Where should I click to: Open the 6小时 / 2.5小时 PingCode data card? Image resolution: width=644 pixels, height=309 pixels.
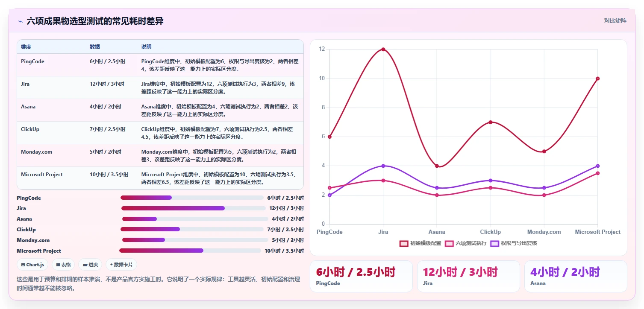361,277
